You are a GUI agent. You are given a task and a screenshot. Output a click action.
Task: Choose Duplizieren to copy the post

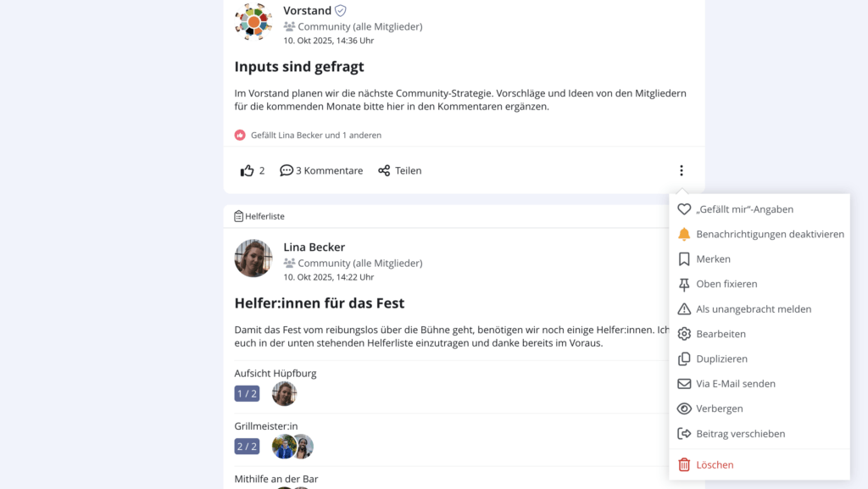click(x=721, y=358)
